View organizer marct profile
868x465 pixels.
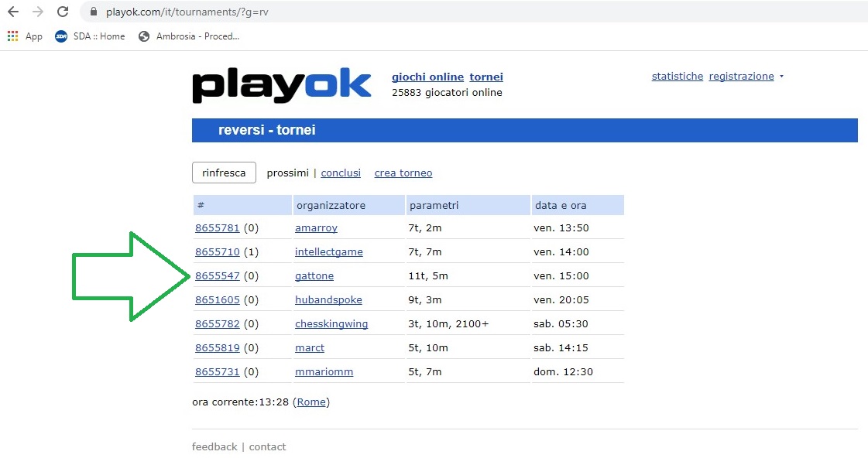(310, 347)
